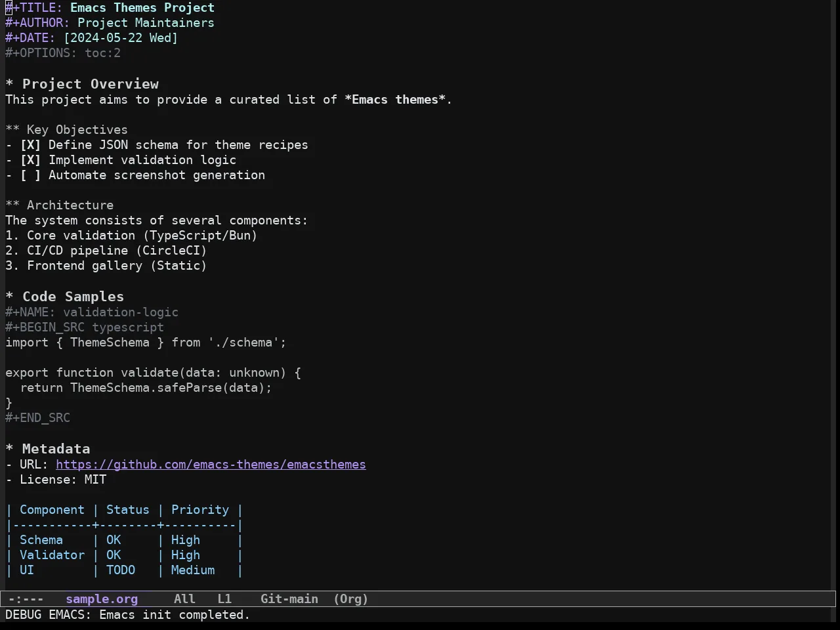Image resolution: width=840 pixels, height=630 pixels.
Task: Click the Status table header cell
Action: 128,510
